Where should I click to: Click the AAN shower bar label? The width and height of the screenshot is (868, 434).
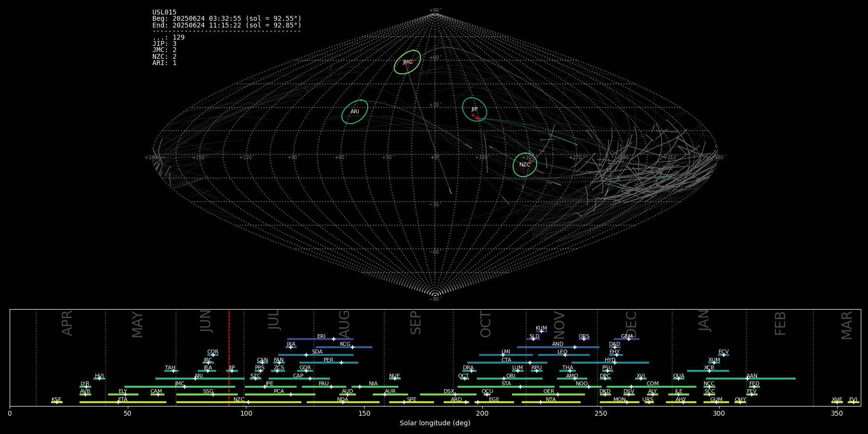click(752, 376)
